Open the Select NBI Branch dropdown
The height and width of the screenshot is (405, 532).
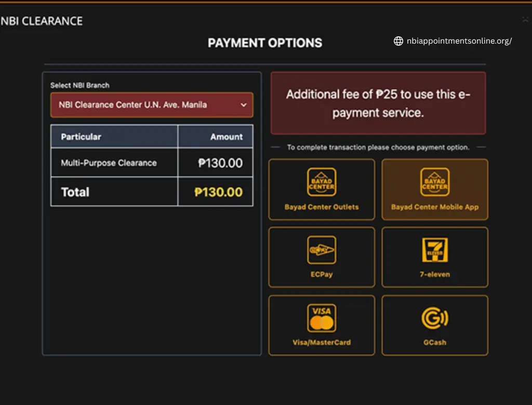[x=152, y=104]
